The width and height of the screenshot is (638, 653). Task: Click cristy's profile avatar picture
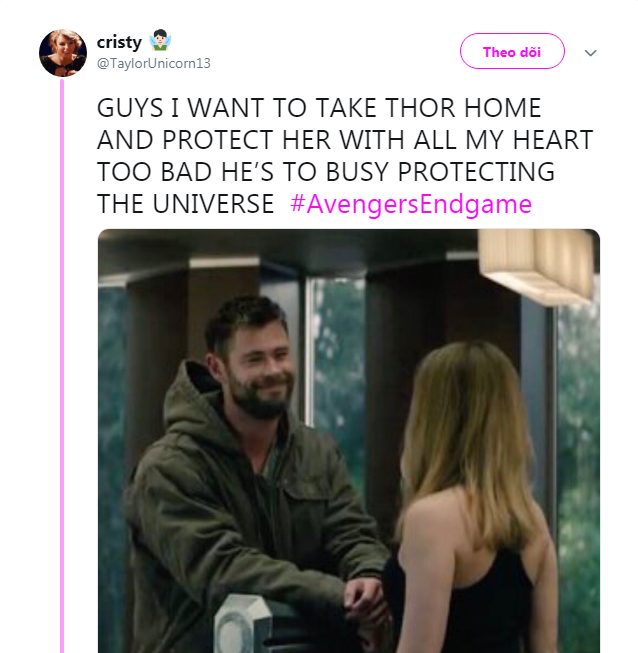point(63,53)
